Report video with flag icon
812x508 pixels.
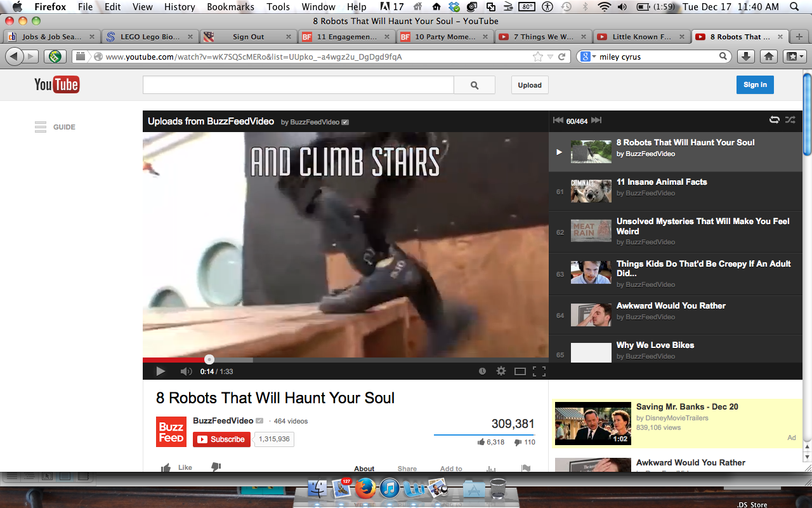[526, 469]
